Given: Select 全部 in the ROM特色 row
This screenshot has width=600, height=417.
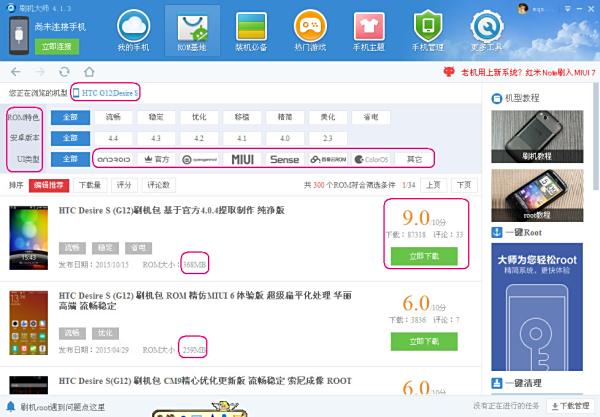Looking at the screenshot, I should (70, 117).
